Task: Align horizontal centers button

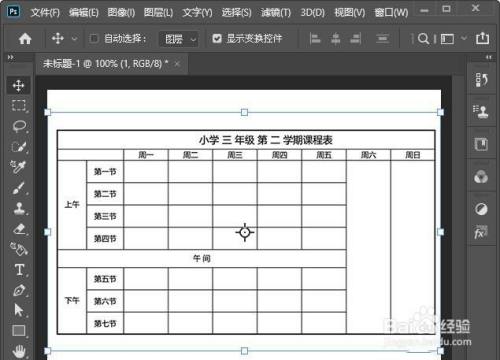Action: click(x=335, y=39)
